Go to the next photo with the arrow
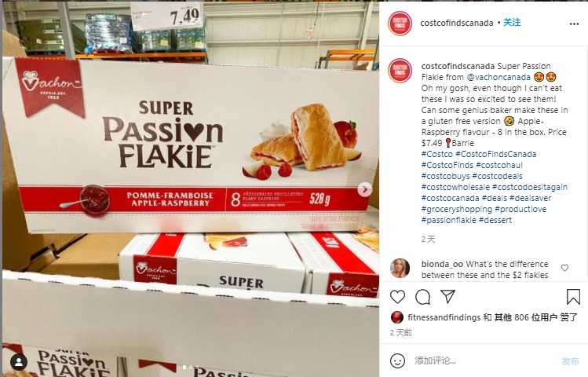 [364, 189]
